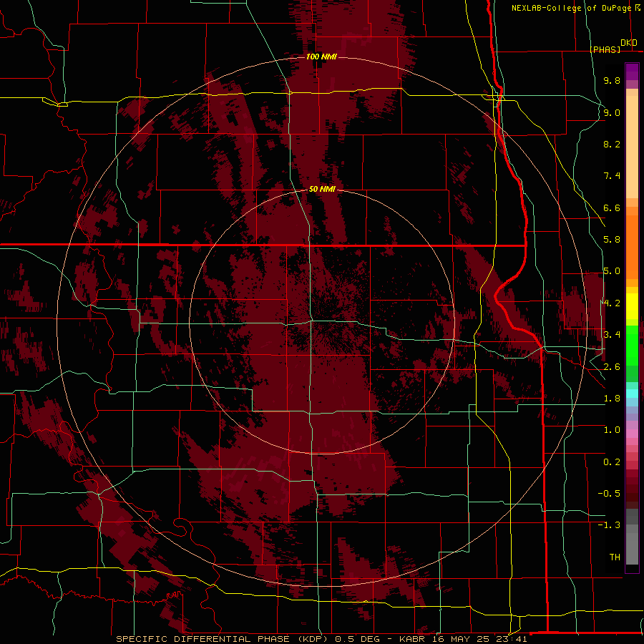
Task: Click the 3.4 scale value
Action: point(612,335)
